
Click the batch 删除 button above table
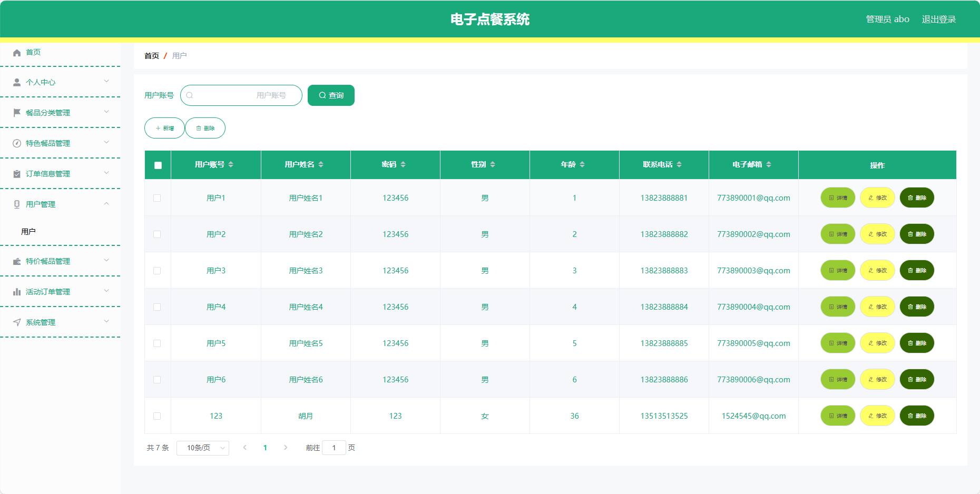(x=205, y=128)
